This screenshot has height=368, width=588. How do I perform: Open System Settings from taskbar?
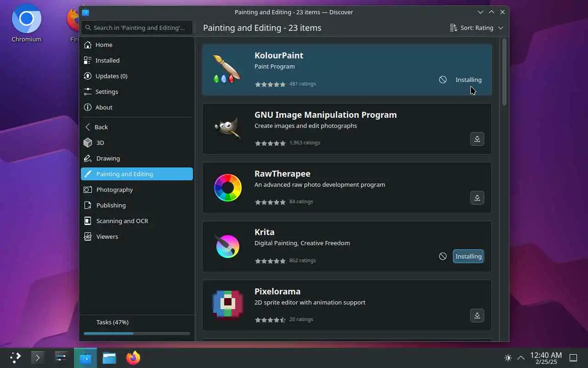(61, 357)
